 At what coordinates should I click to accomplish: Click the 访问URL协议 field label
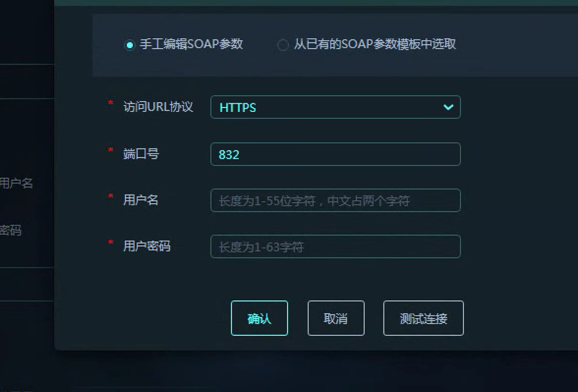[x=158, y=107]
